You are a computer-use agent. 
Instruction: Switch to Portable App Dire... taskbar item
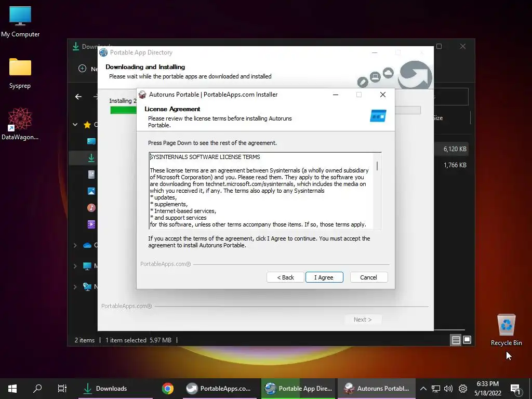point(299,389)
